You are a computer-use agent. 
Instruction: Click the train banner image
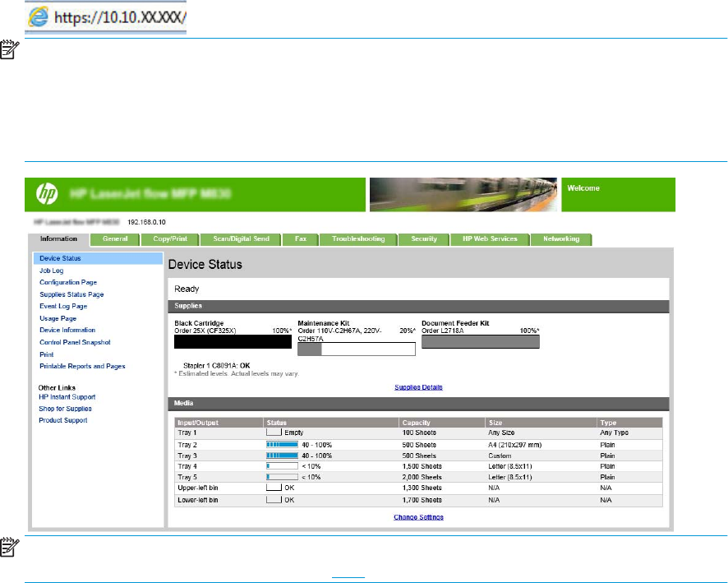(x=463, y=194)
